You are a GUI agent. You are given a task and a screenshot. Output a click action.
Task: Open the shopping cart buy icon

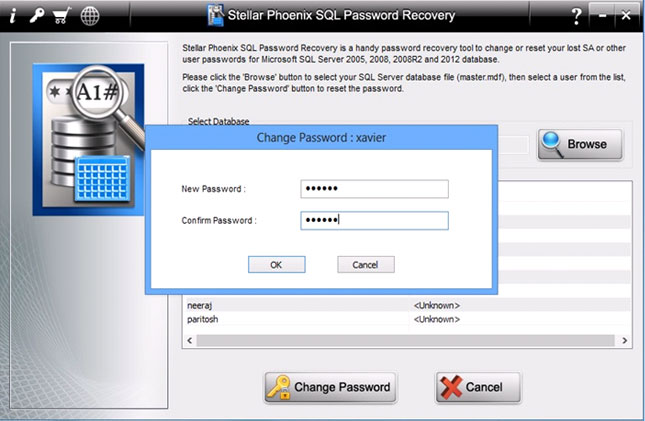click(62, 16)
